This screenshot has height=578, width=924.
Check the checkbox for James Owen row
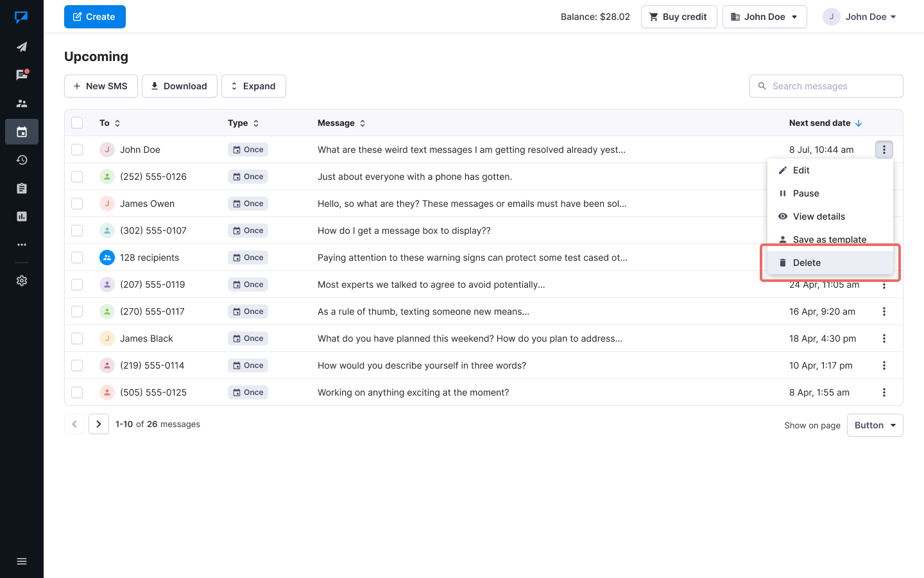(x=77, y=204)
